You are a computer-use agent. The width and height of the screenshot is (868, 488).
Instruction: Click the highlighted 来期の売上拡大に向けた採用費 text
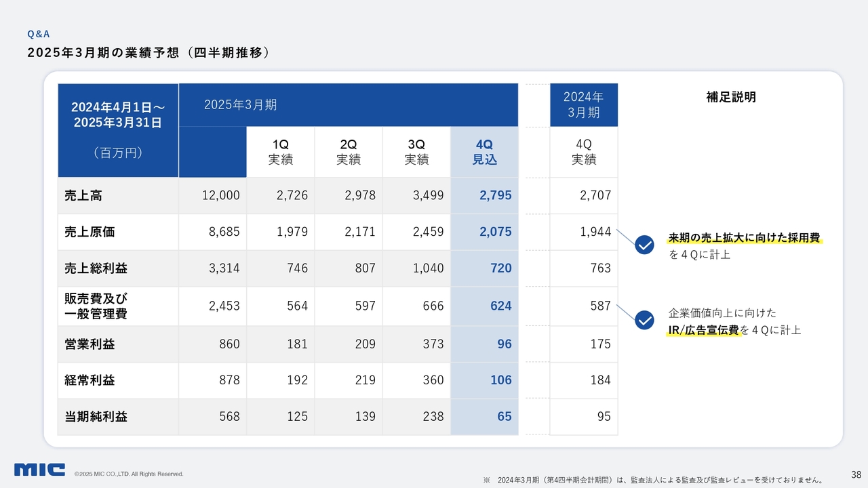(x=745, y=238)
